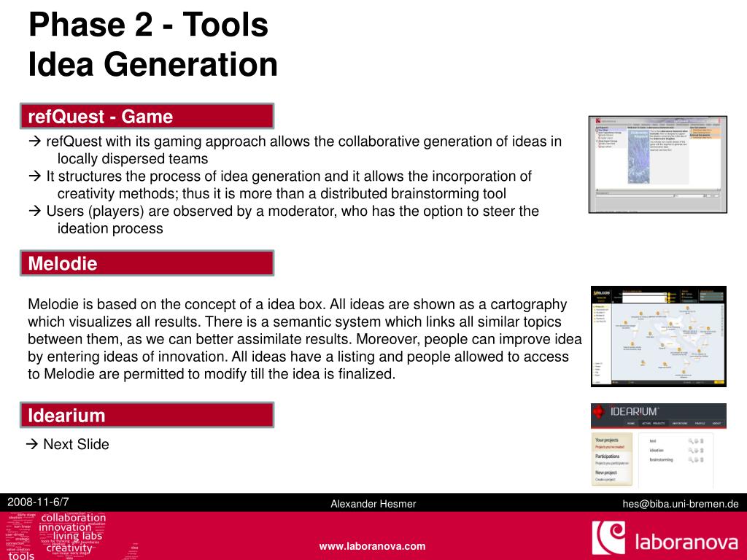The height and width of the screenshot is (560, 747).
Task: Click the 'Idearium' red header bar
Action: click(x=147, y=415)
